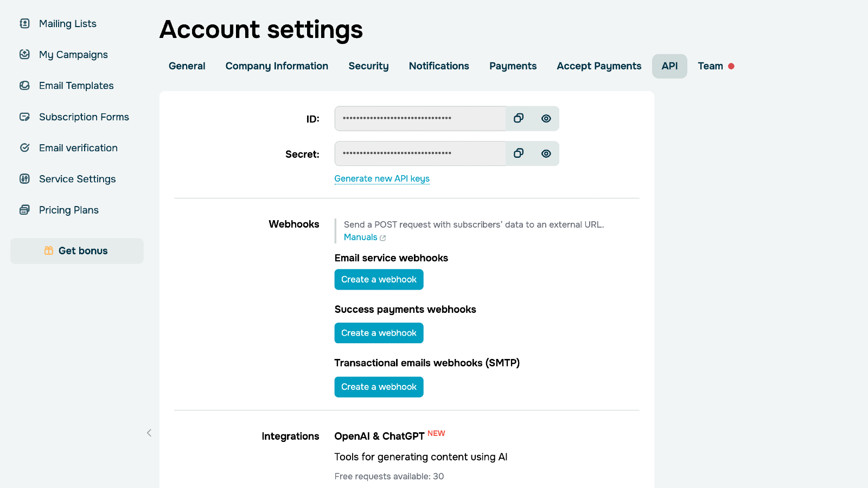Click the Get bonus button
The width and height of the screenshot is (868, 488).
tap(77, 251)
